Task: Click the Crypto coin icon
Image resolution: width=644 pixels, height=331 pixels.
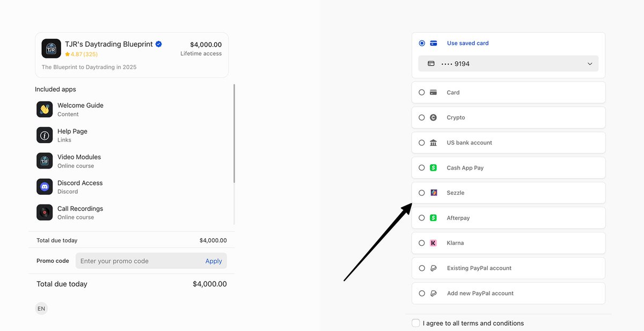Action: [x=434, y=117]
